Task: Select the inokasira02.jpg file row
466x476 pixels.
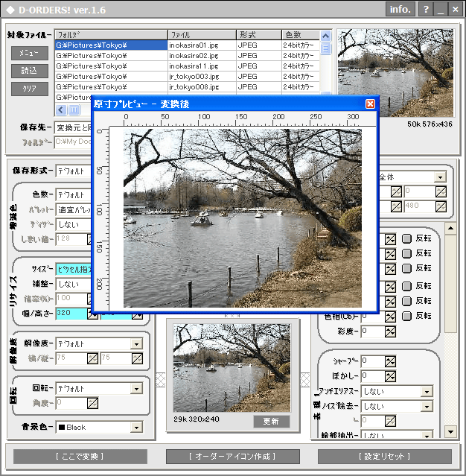Action: (x=187, y=56)
